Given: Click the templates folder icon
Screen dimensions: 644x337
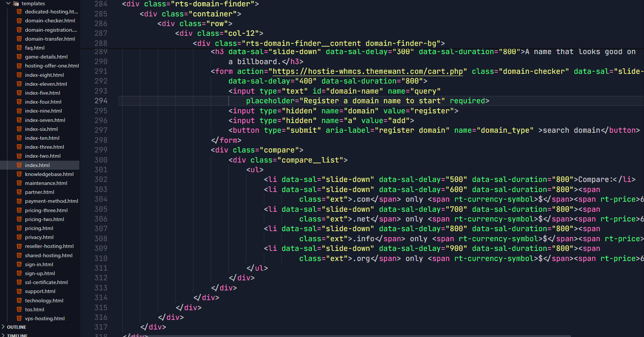Looking at the screenshot, I should click(16, 3).
